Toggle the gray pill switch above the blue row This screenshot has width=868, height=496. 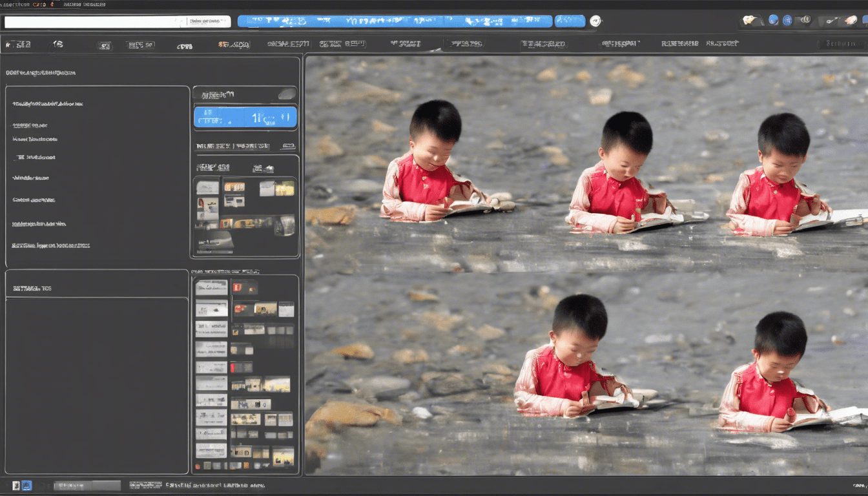287,94
